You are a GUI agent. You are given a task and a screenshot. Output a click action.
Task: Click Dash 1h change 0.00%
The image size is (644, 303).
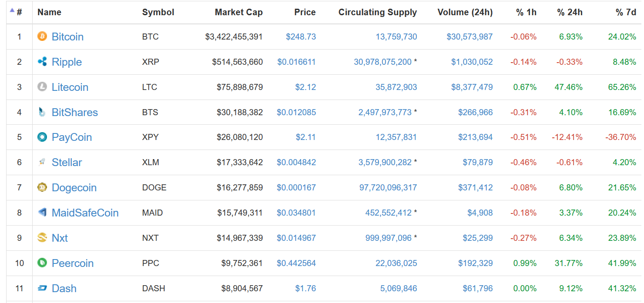point(525,288)
